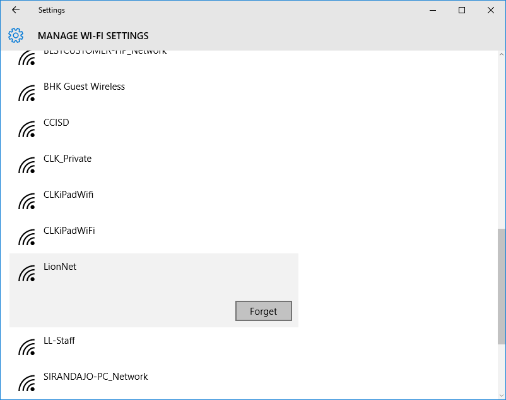506x400 pixels.
Task: Click the Wi-Fi icon beside LL-Staff
Action: click(x=27, y=347)
